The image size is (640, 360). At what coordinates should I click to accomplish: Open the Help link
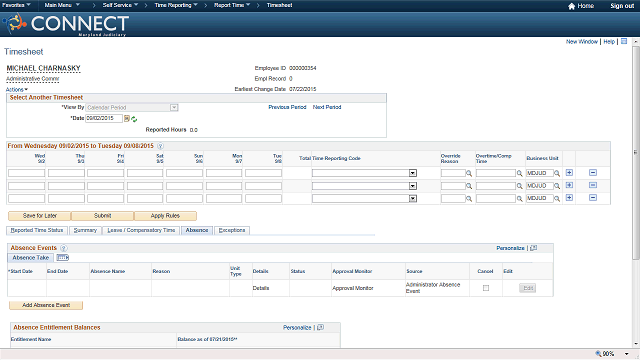point(609,42)
